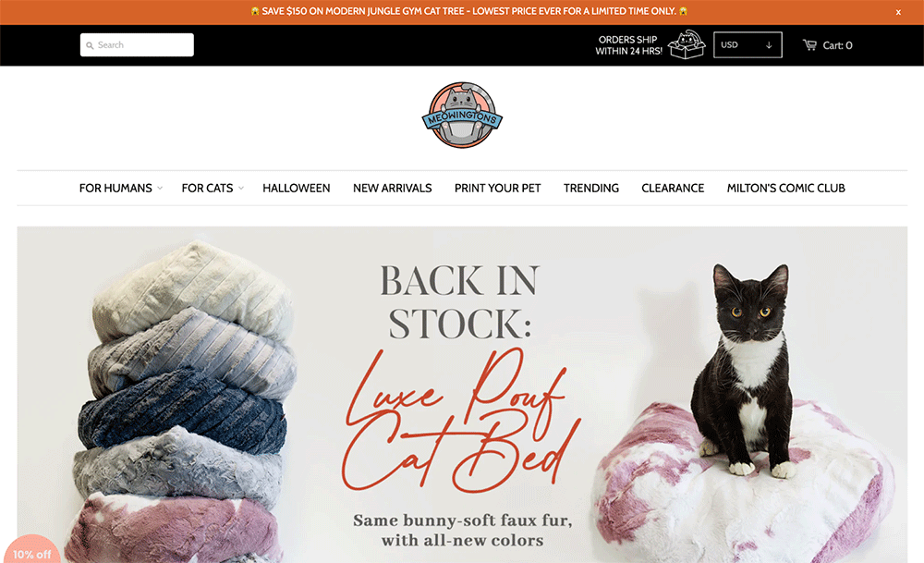Expand the For Humans menu chevron
Viewport: 924px width, 563px height.
click(x=160, y=188)
